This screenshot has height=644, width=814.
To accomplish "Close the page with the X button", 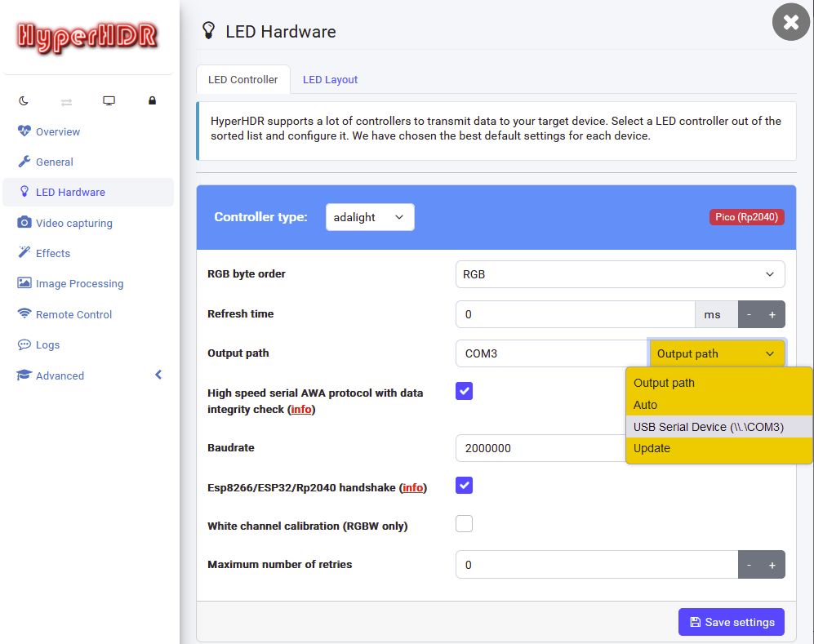I will click(x=790, y=22).
